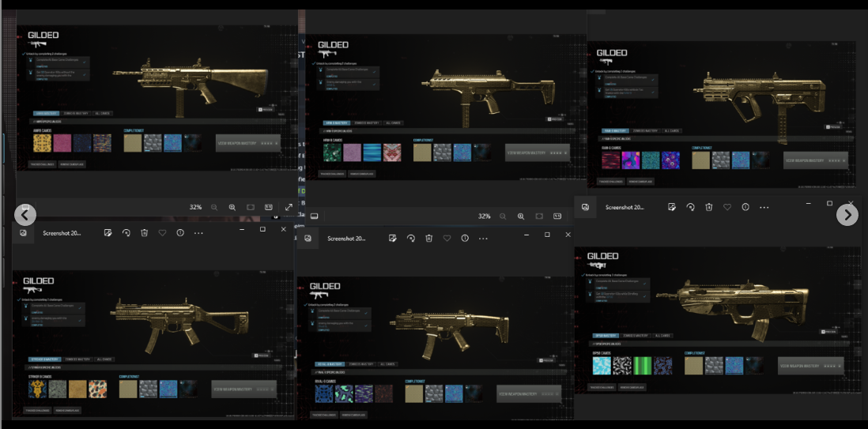Zoom in on the AMR9 screenshot
Viewport: 868px width, 429px height.
pyautogui.click(x=232, y=207)
